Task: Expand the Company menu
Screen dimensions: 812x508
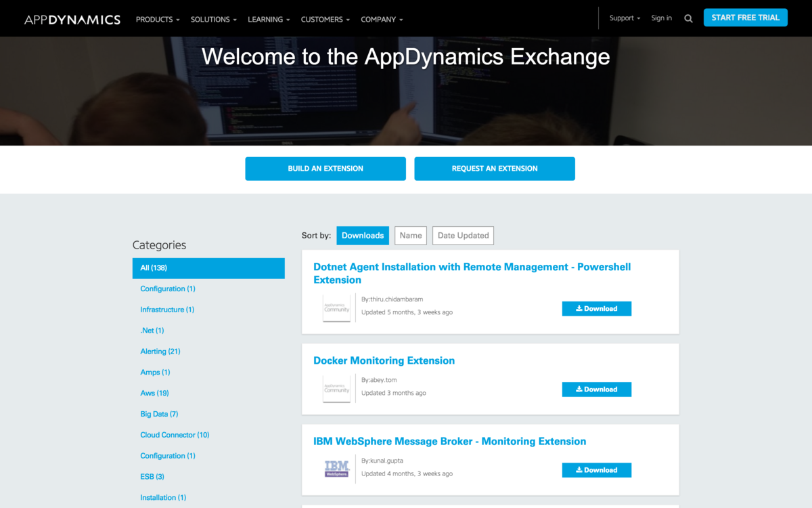Action: [382, 19]
